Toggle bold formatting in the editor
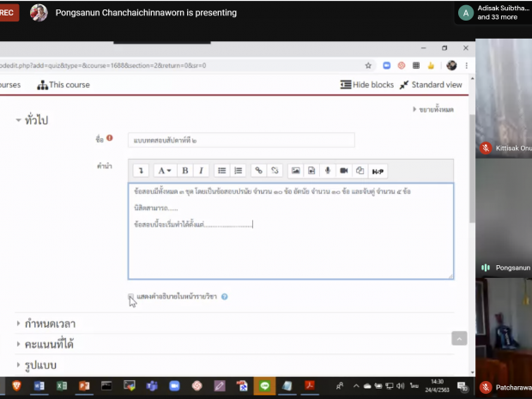 [184, 171]
